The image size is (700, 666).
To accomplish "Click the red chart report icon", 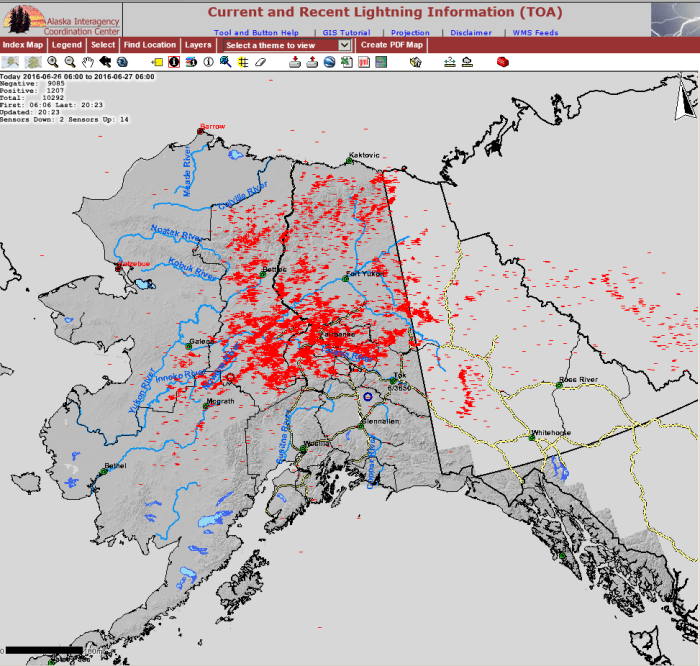I will click(364, 62).
